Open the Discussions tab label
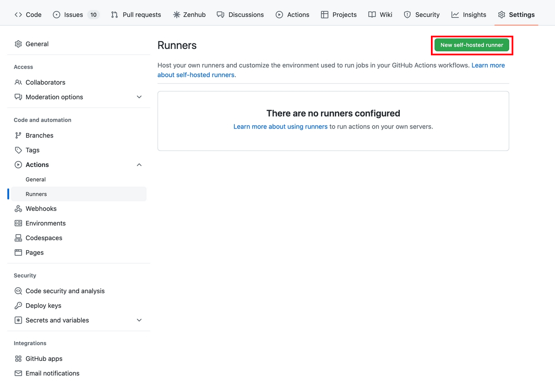555x392 pixels. tap(246, 15)
